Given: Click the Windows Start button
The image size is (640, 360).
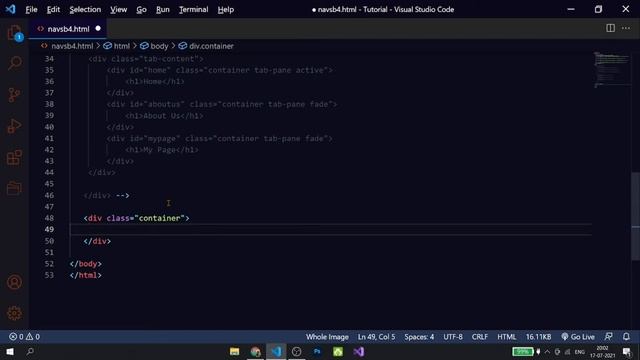Looking at the screenshot, I should point(10,351).
